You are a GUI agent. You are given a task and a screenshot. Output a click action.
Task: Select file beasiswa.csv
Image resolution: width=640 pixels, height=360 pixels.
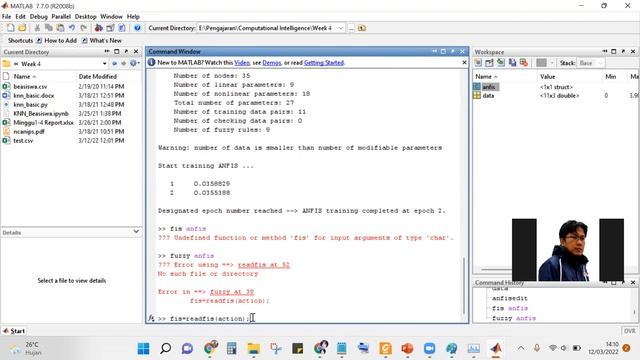pyautogui.click(x=30, y=87)
